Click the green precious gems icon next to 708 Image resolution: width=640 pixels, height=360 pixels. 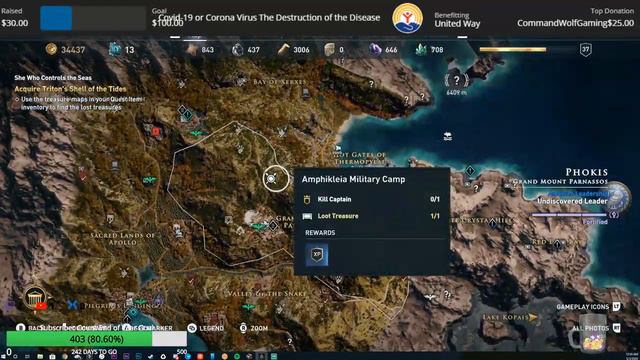[x=421, y=49]
